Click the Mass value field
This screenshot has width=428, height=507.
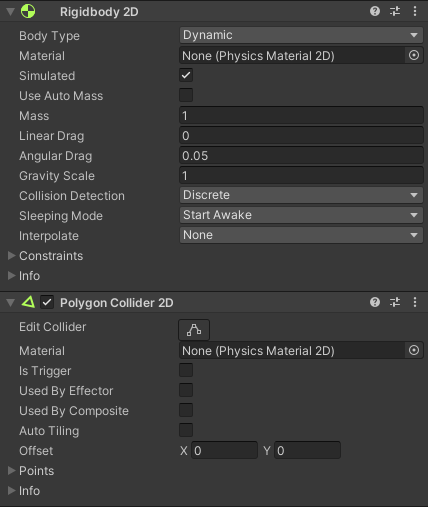[301, 115]
